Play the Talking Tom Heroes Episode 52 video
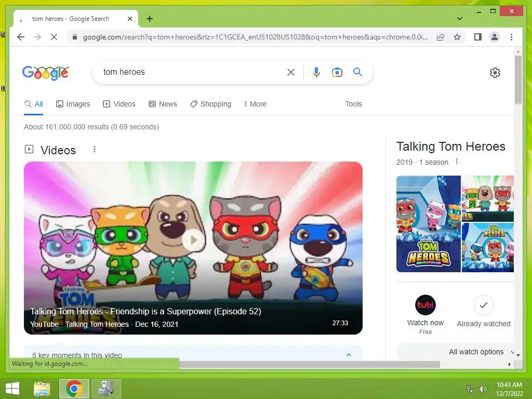Viewport: 532px width, 399px height. pyautogui.click(x=193, y=240)
